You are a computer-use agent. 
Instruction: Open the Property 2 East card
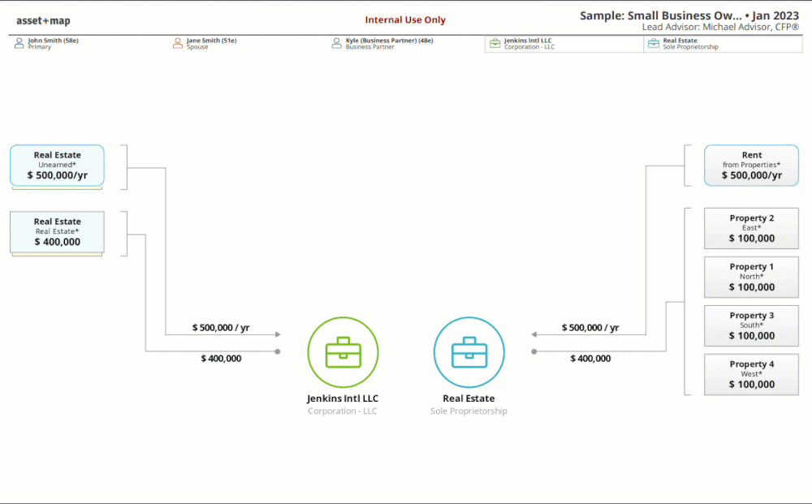(751, 228)
